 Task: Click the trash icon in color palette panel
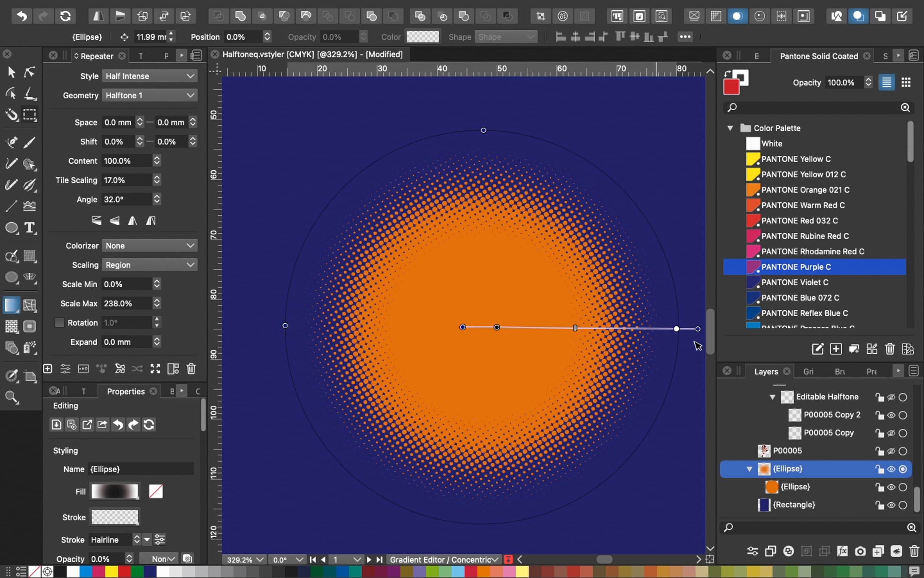click(x=890, y=349)
